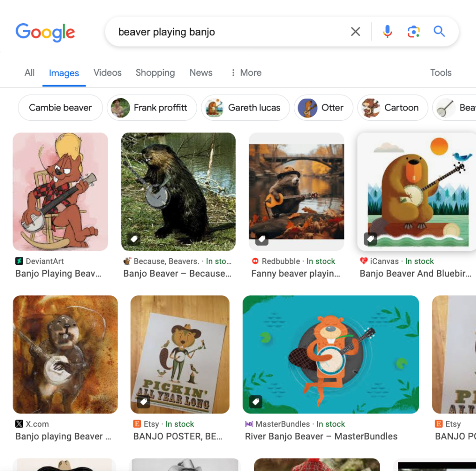Click the DeviantArt source icon
Image resolution: width=476 pixels, height=471 pixels.
tap(19, 261)
